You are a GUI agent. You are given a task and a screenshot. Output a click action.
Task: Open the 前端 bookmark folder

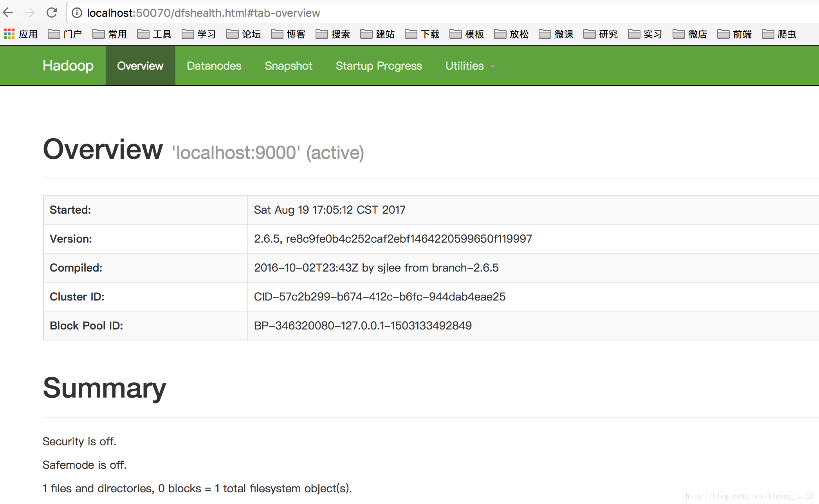[734, 34]
